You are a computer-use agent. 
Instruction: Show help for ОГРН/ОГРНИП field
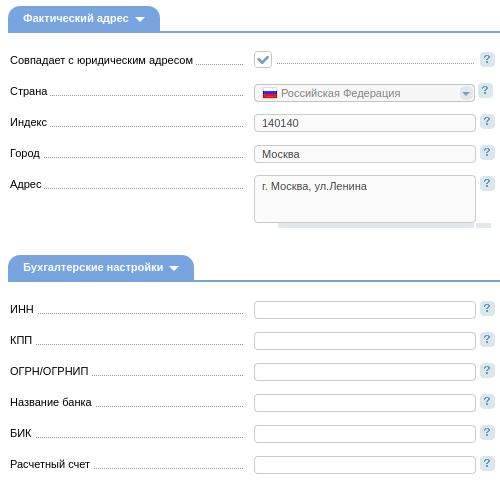click(487, 371)
